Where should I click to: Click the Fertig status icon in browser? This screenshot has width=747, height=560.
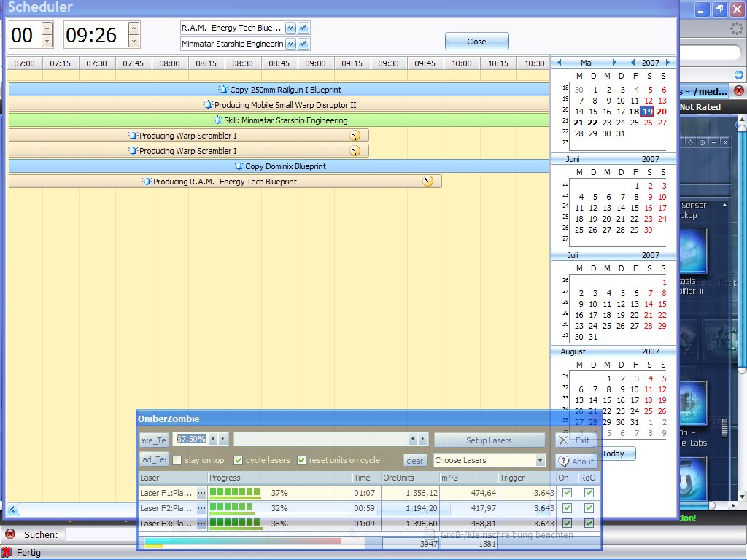pos(6,553)
